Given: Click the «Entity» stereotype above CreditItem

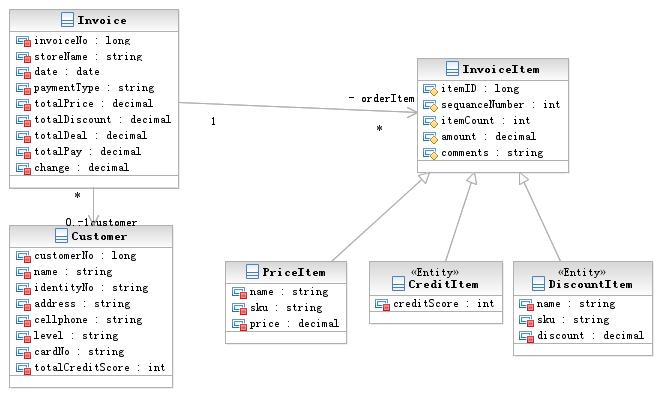Looking at the screenshot, I should pos(435,272).
